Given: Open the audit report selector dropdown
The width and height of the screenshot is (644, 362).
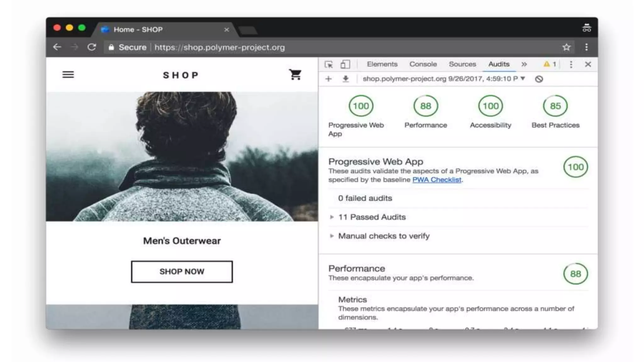Looking at the screenshot, I should 523,79.
